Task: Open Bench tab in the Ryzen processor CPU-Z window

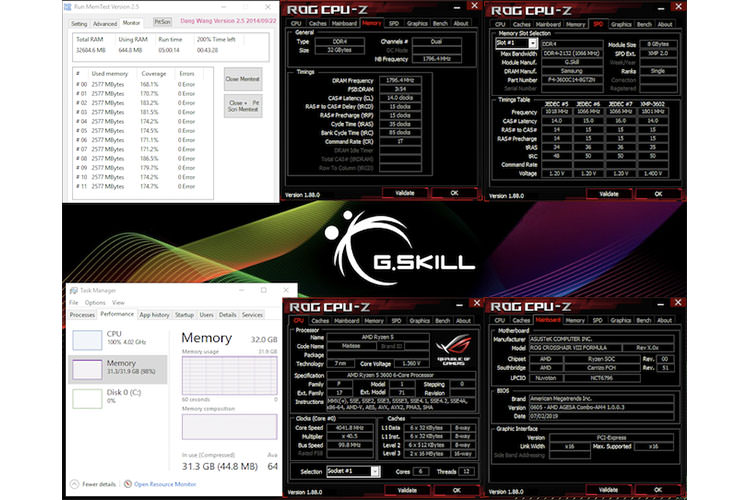Action: point(442,321)
